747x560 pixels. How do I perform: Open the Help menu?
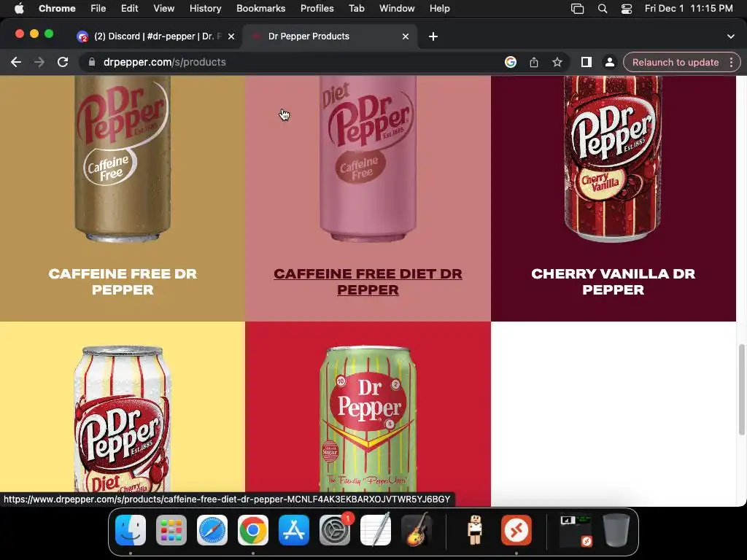tap(439, 8)
